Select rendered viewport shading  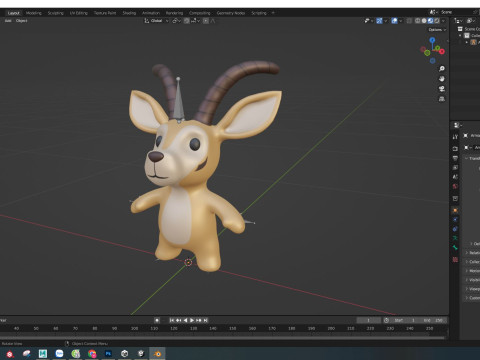(437, 21)
